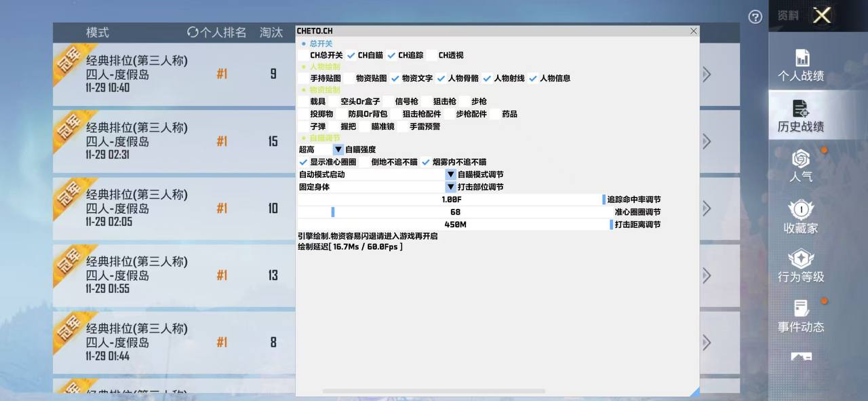Click the question mark help icon

(755, 17)
